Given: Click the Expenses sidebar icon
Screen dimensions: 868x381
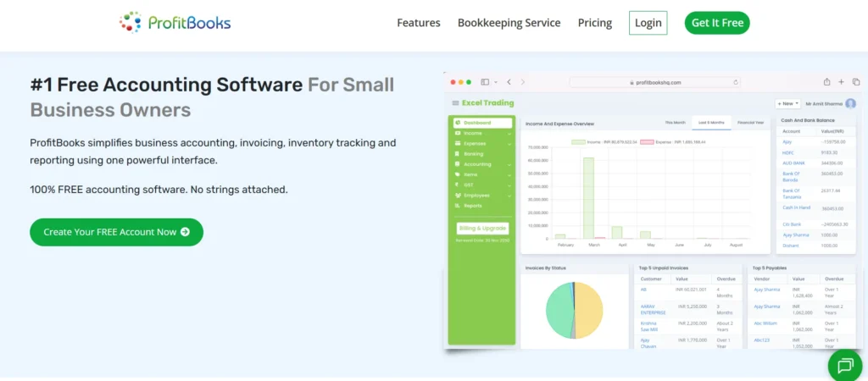Looking at the screenshot, I should pos(457,144).
